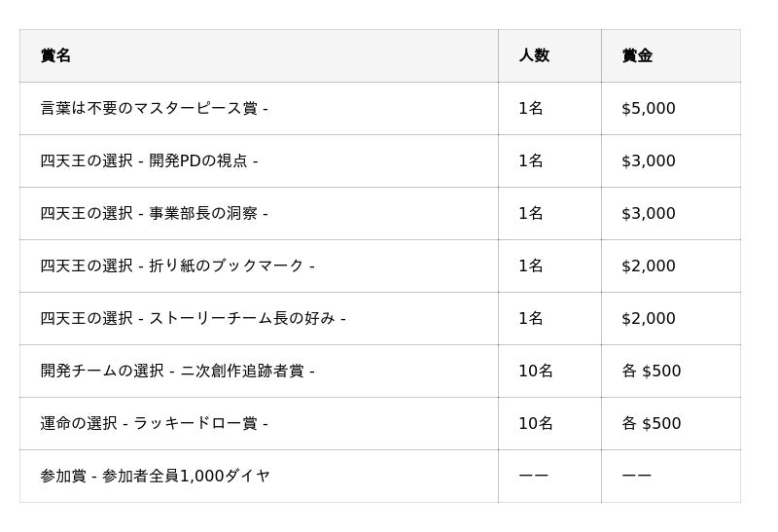The width and height of the screenshot is (778, 532).
Task: Click the 人数 column header
Action: pyautogui.click(x=534, y=55)
